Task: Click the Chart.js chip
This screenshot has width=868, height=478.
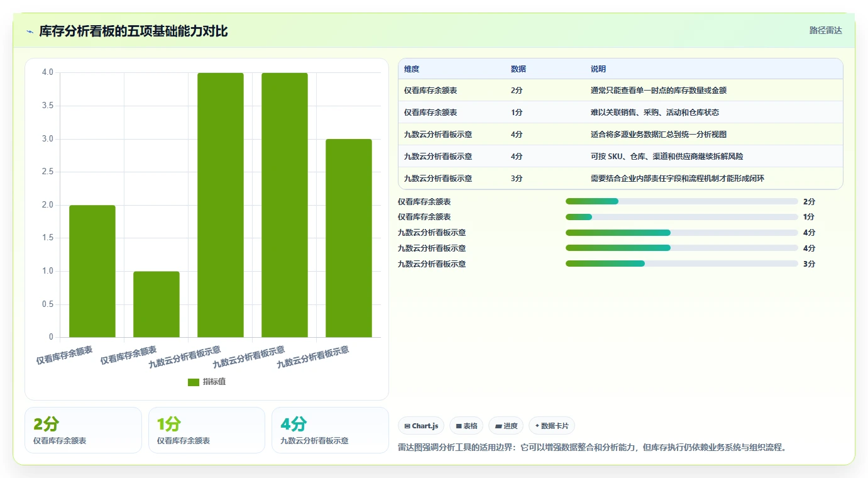Action: [421, 426]
